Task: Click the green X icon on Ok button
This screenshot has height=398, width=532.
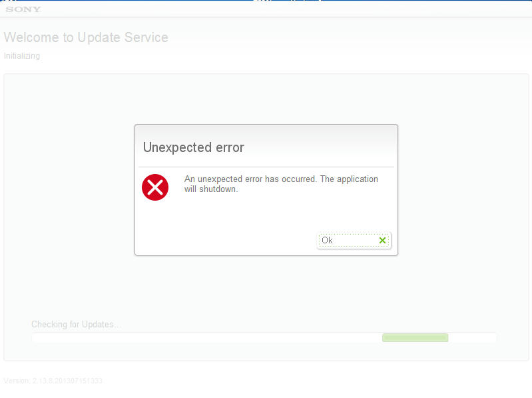Action: (x=382, y=241)
